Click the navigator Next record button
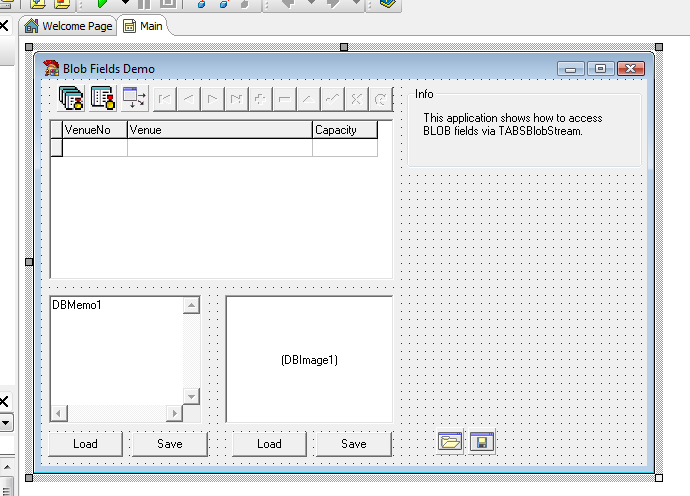This screenshot has height=496, width=690. coord(213,98)
